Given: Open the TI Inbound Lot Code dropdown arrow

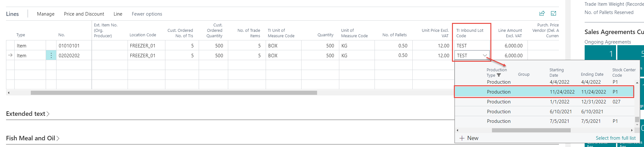Looking at the screenshot, I should point(485,55).
